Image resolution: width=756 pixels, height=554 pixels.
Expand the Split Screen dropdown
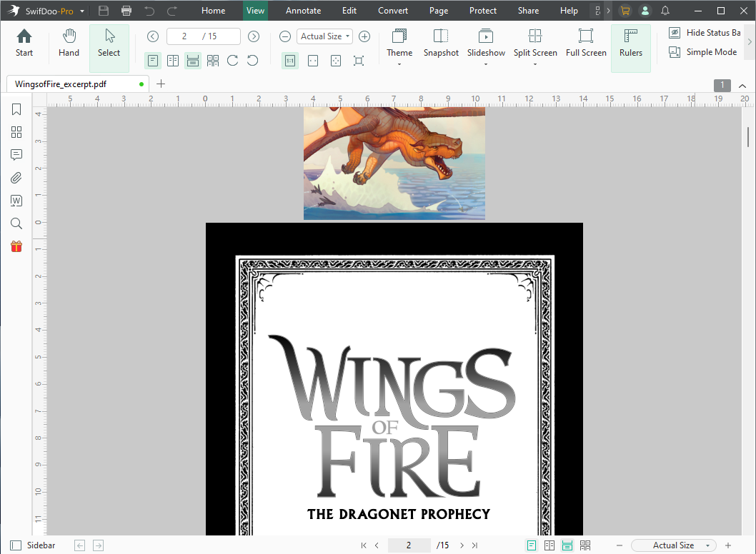(535, 64)
